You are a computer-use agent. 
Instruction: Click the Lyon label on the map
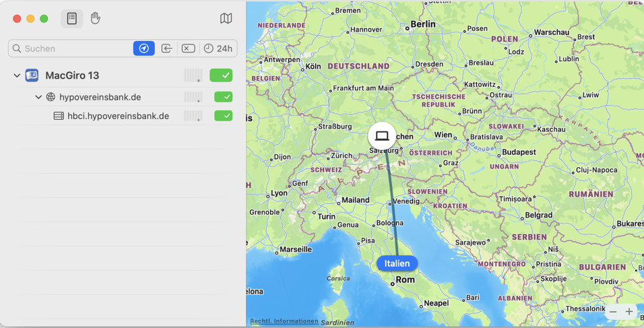click(x=280, y=193)
